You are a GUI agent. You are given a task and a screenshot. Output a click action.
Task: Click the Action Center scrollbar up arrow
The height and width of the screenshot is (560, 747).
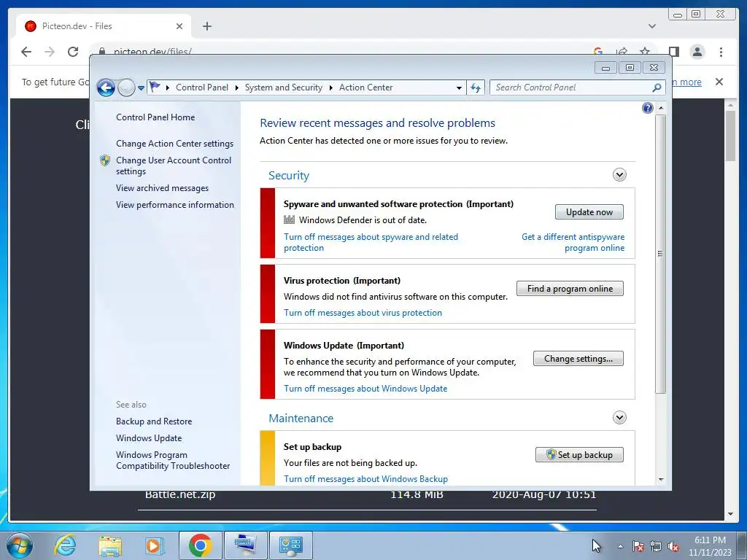click(x=661, y=108)
